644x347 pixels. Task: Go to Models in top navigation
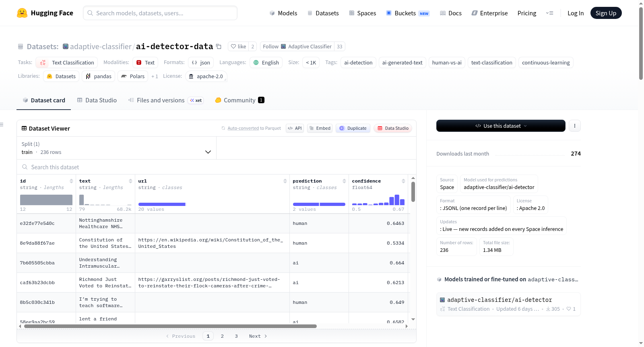click(283, 13)
